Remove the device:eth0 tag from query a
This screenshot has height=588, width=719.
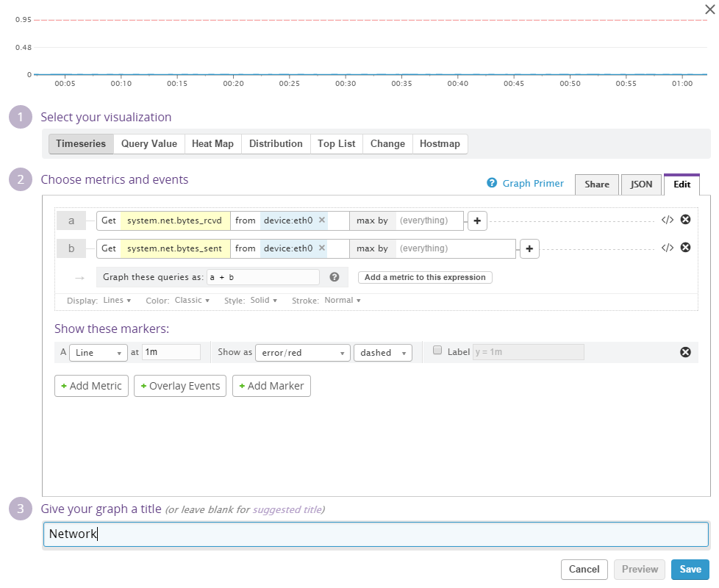322,220
